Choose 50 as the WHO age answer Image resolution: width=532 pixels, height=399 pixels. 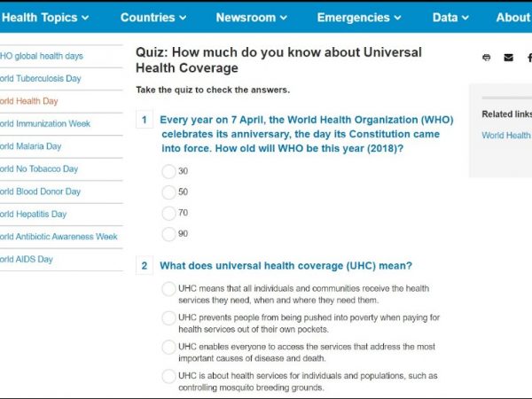(168, 192)
